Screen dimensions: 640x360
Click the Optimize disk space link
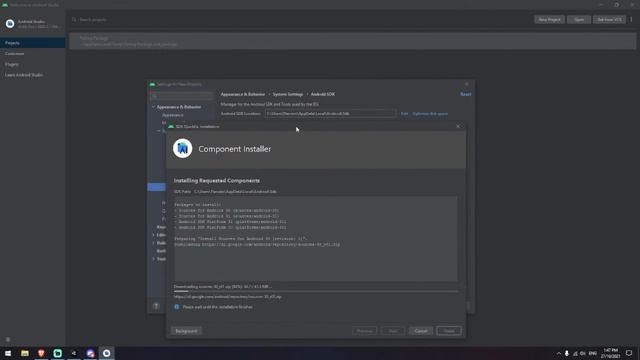click(x=430, y=113)
